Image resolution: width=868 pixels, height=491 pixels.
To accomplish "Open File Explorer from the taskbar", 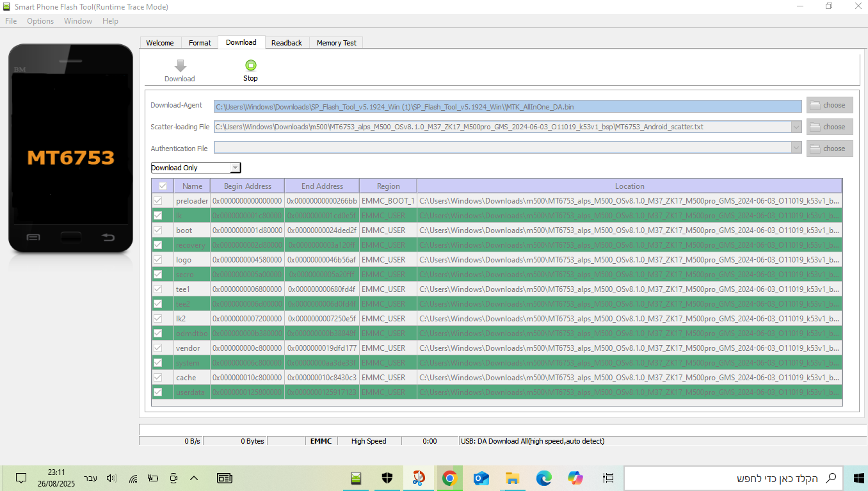I will pyautogui.click(x=512, y=478).
